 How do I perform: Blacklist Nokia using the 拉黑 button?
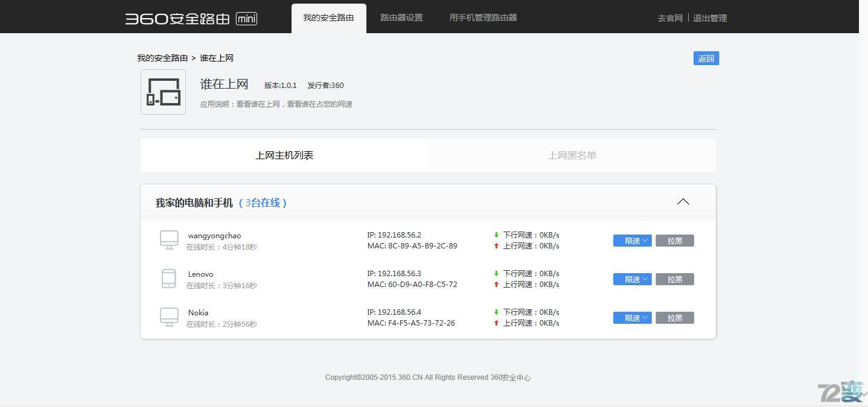[x=674, y=317]
